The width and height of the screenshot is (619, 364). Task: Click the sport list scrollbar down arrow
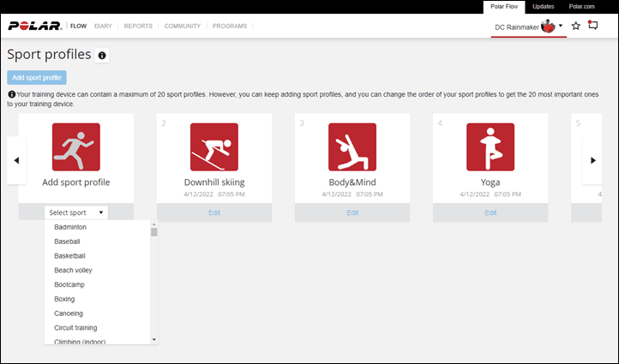(x=154, y=339)
